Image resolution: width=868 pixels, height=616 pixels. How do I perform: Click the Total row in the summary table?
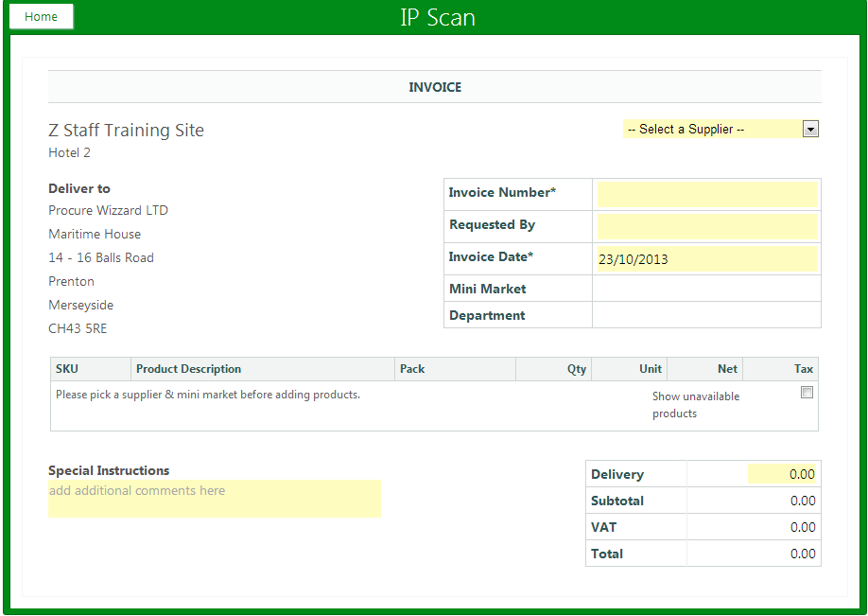pos(702,553)
